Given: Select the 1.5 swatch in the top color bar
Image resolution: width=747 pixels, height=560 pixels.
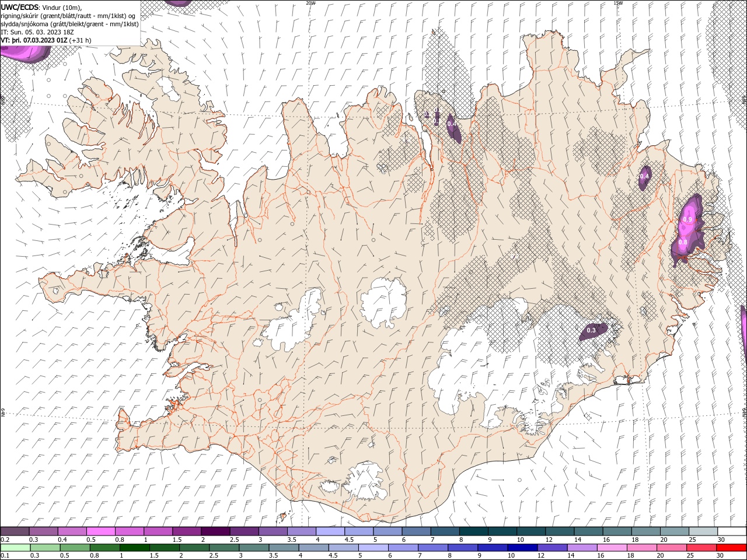Looking at the screenshot, I should click(187, 531).
